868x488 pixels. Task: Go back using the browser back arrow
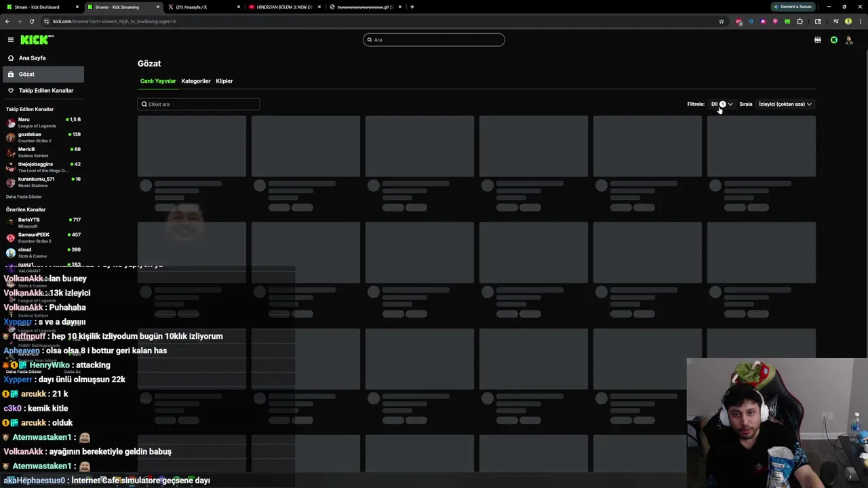(7, 21)
